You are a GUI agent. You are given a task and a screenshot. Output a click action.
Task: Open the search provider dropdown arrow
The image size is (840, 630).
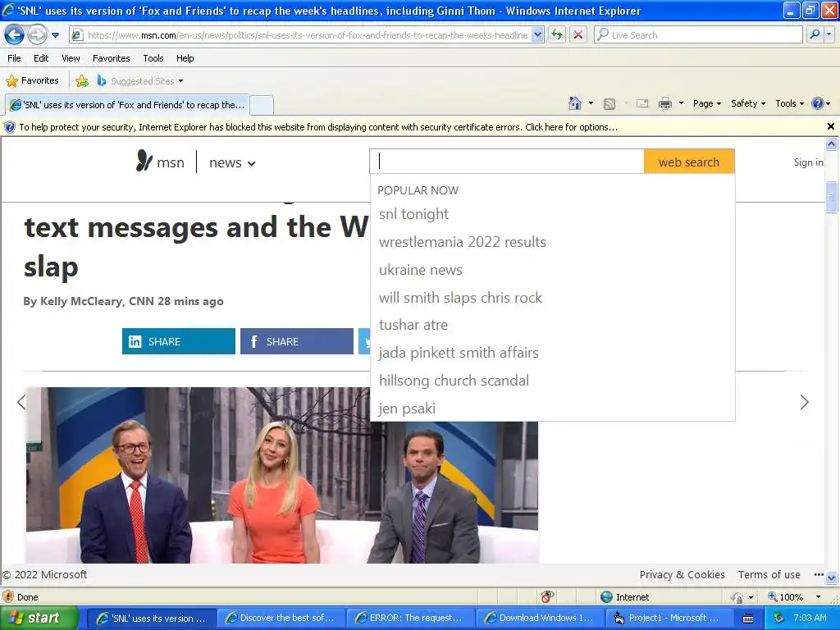829,34
